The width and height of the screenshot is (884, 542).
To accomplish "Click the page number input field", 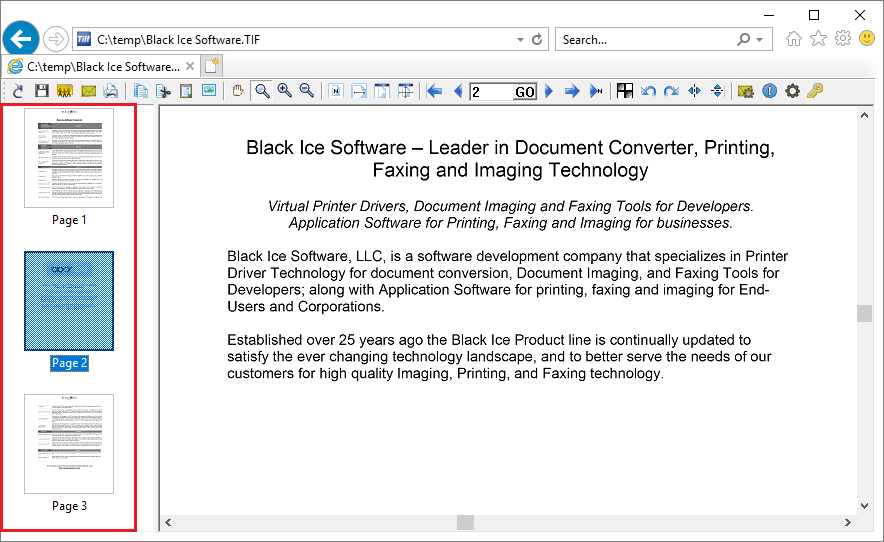I will coord(491,92).
